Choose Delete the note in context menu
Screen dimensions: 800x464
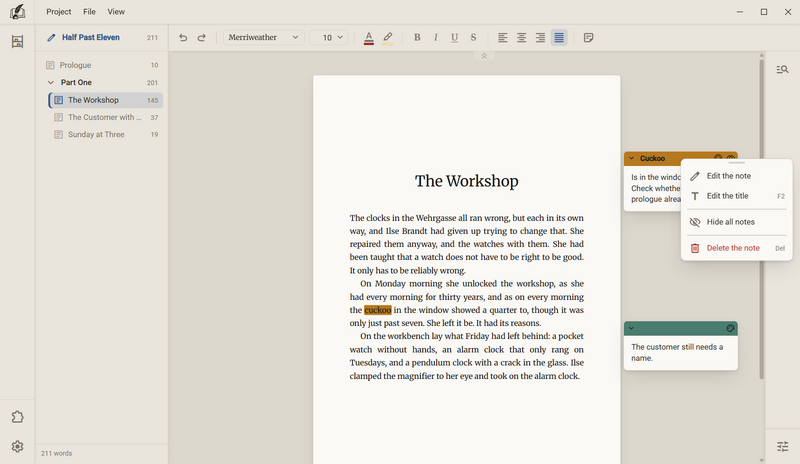(737, 248)
